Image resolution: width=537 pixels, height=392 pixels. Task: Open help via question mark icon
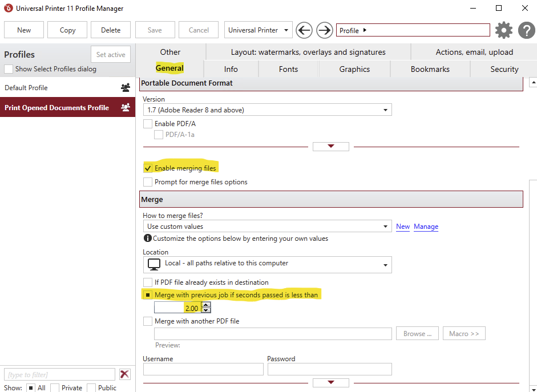tap(526, 30)
